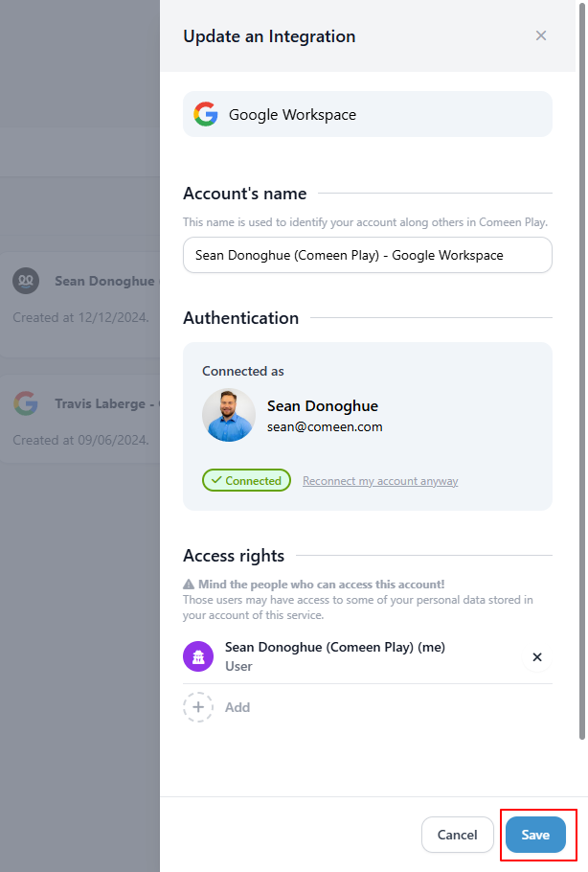
Task: Select the Google Workspace integration card
Action: [368, 114]
